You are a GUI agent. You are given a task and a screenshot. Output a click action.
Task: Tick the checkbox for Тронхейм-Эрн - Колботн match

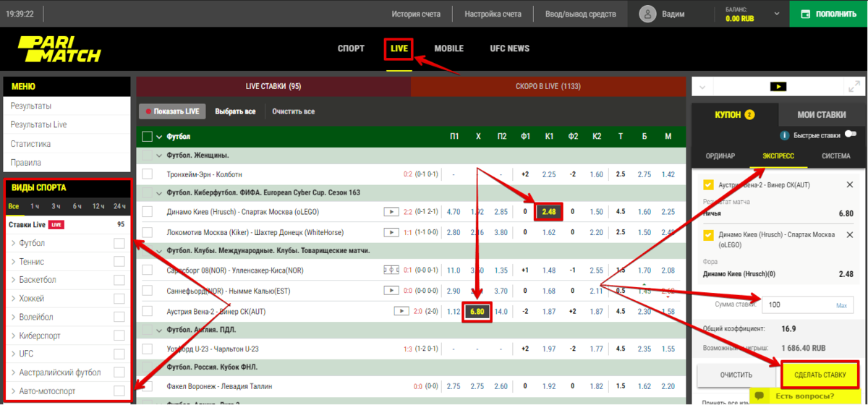148,174
